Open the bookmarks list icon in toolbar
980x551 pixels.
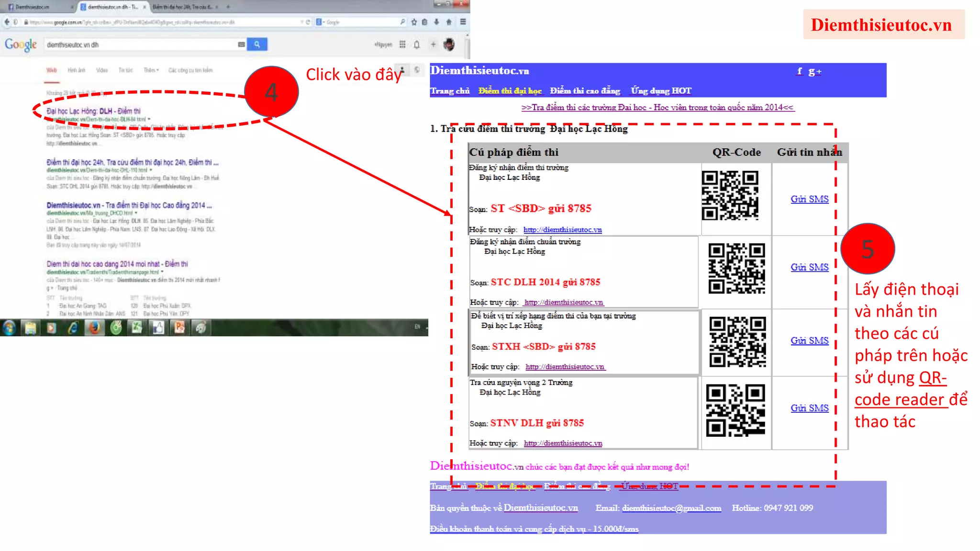click(425, 22)
